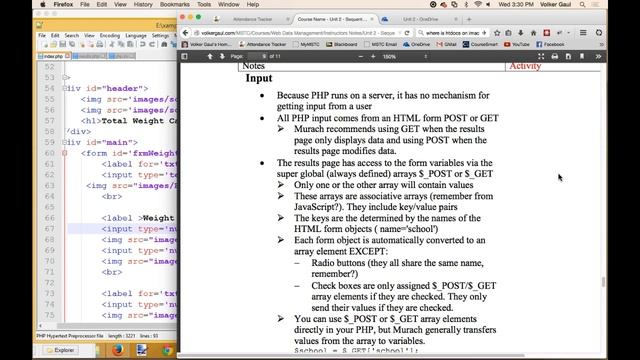Open a new Firefox tab with plus
Viewport: 640px width, 360px height.
pos(469,19)
